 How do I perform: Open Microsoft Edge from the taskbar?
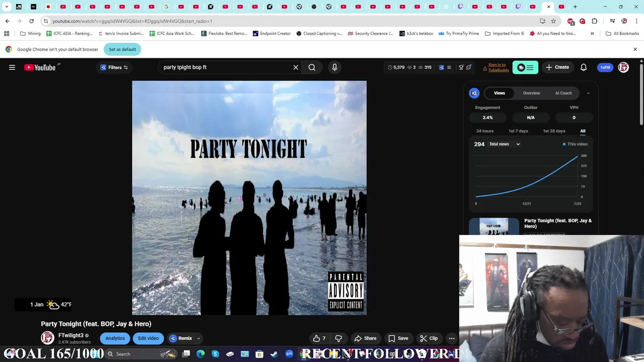tap(201, 354)
